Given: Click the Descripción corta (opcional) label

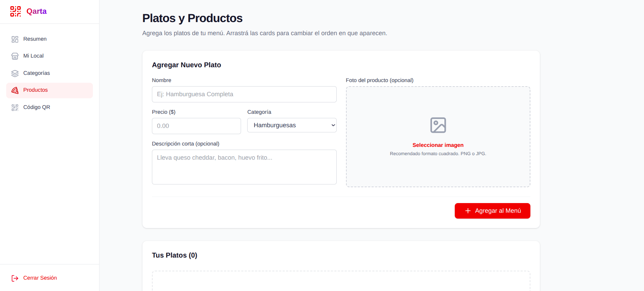Looking at the screenshot, I should [186, 144].
